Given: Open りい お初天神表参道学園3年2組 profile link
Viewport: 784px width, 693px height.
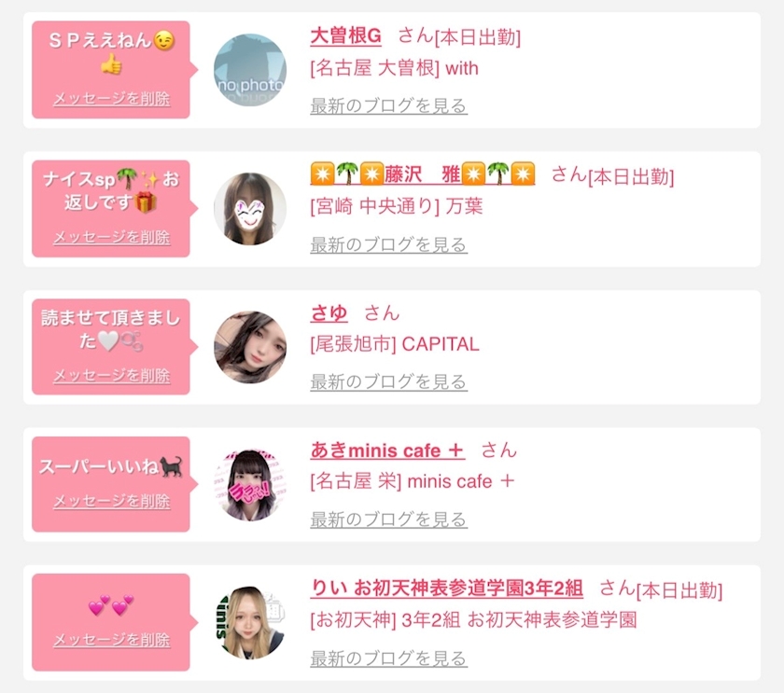Looking at the screenshot, I should [446, 589].
